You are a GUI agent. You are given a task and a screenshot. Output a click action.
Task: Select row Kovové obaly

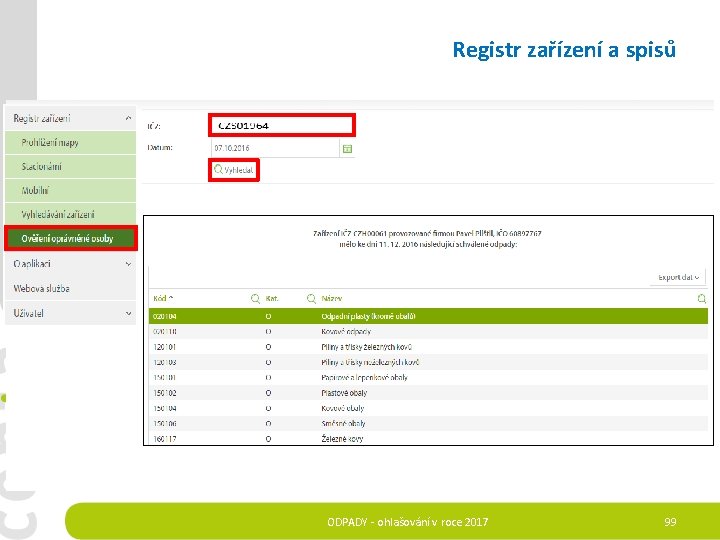click(428, 408)
